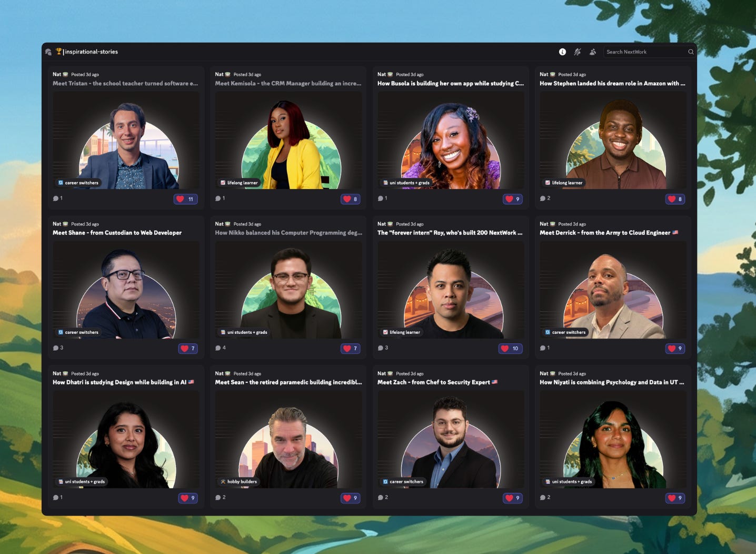756x554 pixels.
Task: Click career switchers tag on Shane post
Action: 78,332
